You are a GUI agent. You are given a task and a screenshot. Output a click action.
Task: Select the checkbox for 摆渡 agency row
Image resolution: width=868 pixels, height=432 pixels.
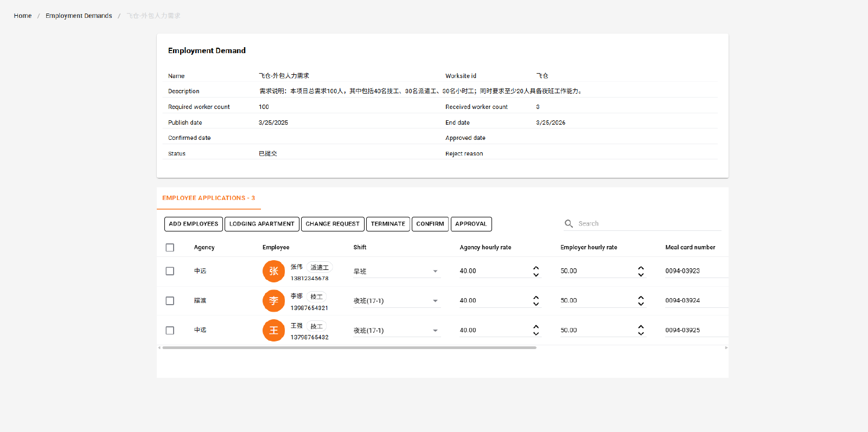click(170, 301)
